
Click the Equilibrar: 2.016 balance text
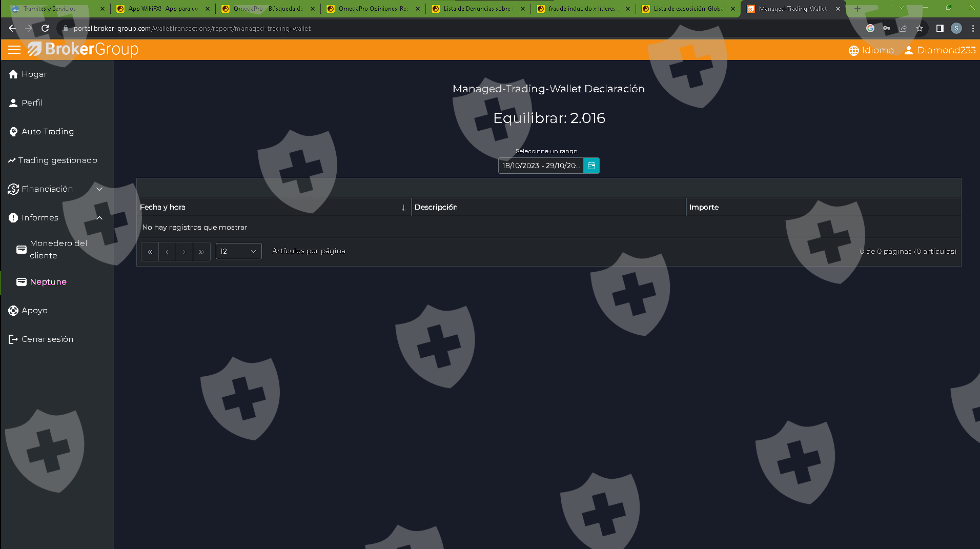[x=549, y=118]
